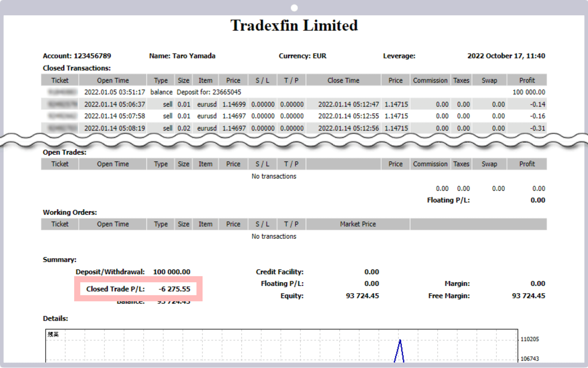
Task: Click the Ticket header in Closed Transactions
Action: pyautogui.click(x=60, y=80)
